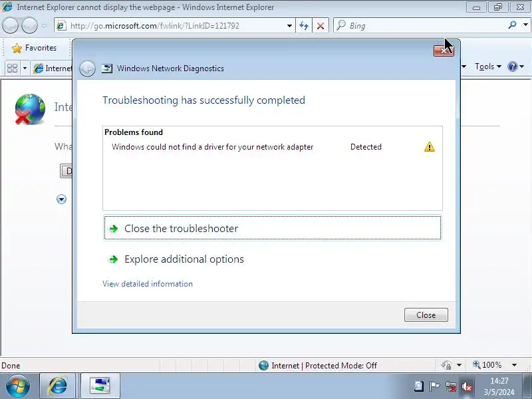
Task: Open View detailed information link
Action: (x=148, y=284)
